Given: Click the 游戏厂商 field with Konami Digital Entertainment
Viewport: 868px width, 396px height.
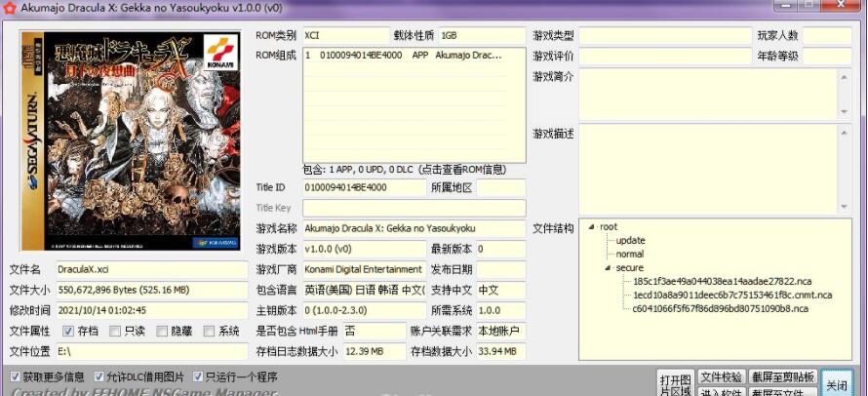Looking at the screenshot, I should pos(365,269).
